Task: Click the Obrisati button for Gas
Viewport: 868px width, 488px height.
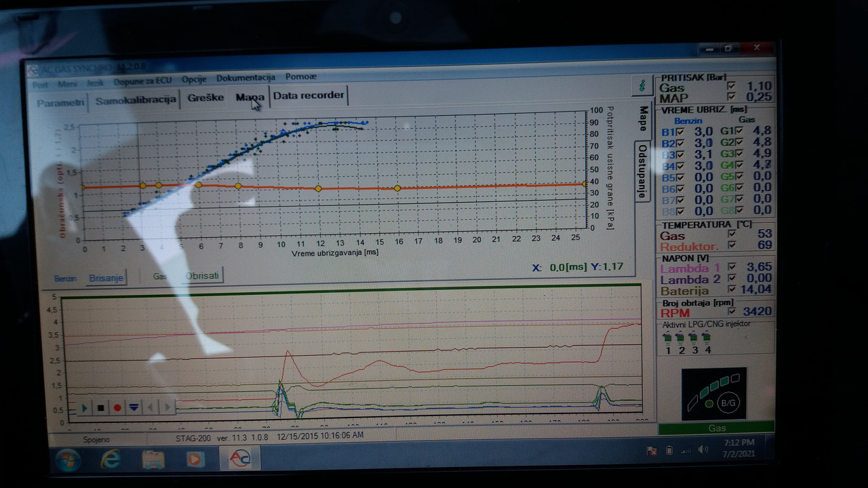Action: 203,276
